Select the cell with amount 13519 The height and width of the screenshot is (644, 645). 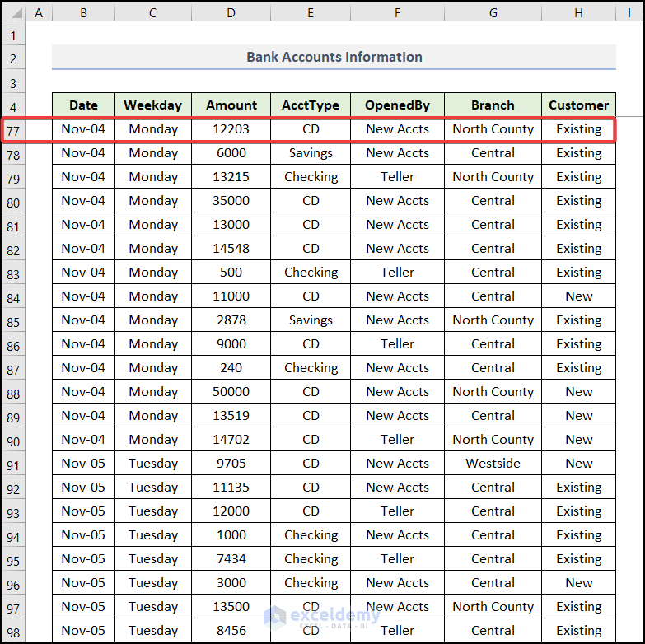[x=231, y=415]
